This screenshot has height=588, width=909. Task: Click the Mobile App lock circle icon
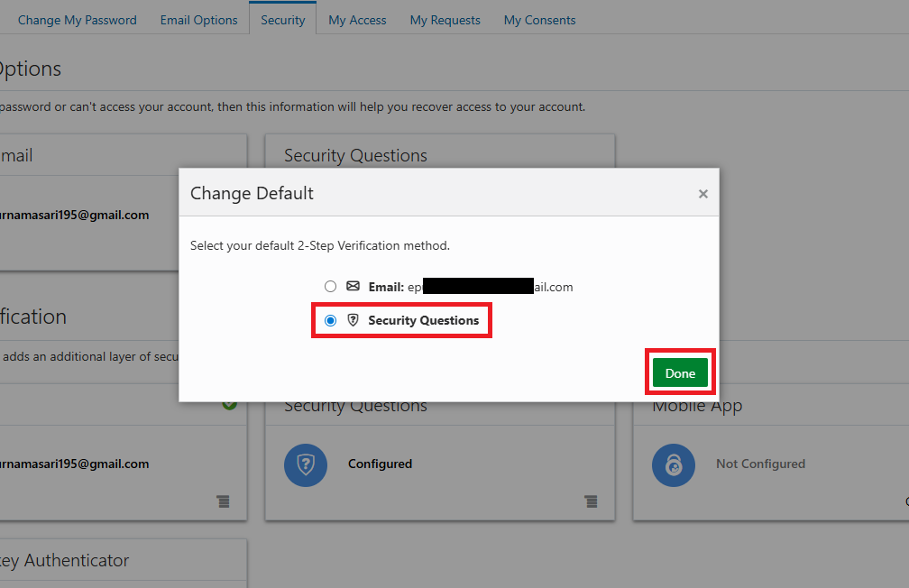point(674,465)
